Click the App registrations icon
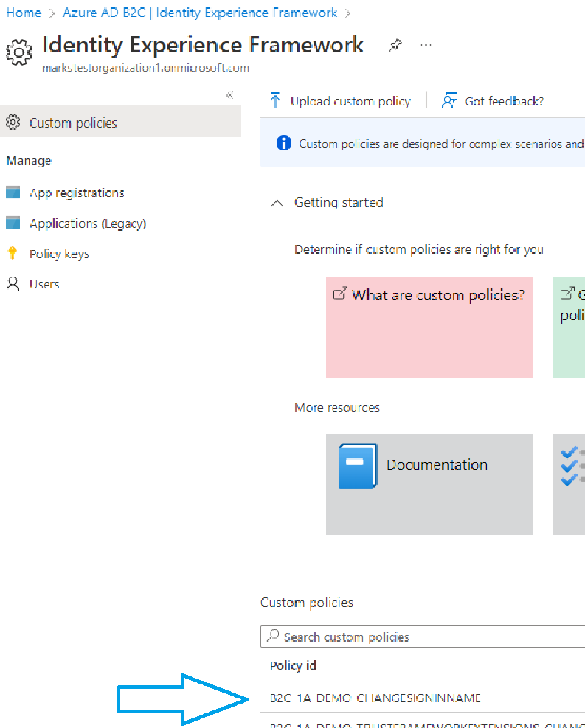 [x=13, y=193]
